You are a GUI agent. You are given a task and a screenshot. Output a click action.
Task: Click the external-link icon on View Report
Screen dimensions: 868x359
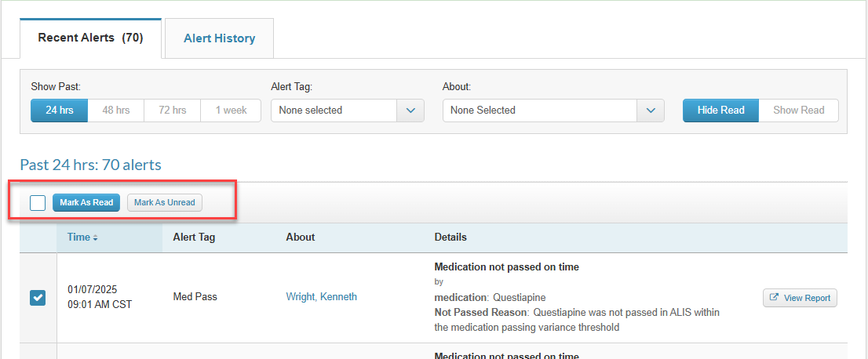pos(774,298)
